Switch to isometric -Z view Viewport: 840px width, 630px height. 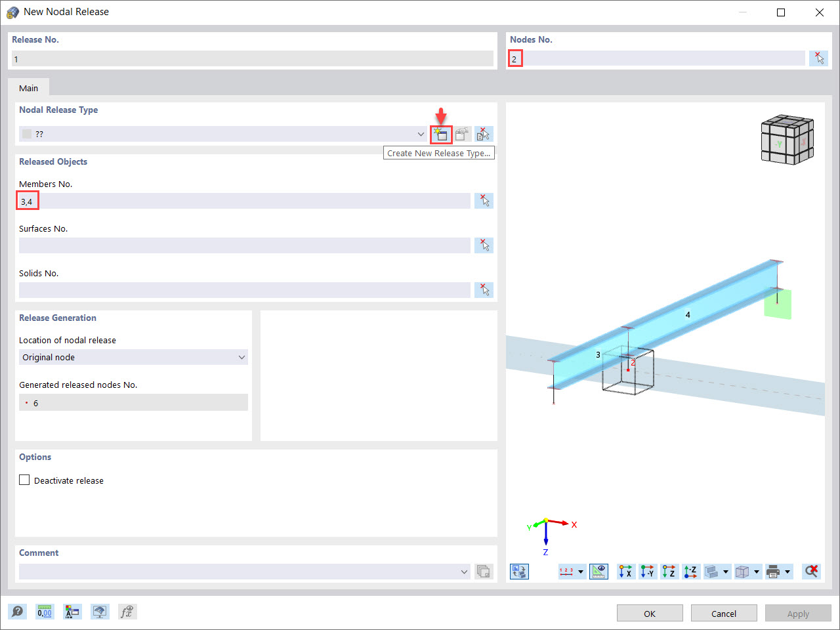(x=690, y=571)
